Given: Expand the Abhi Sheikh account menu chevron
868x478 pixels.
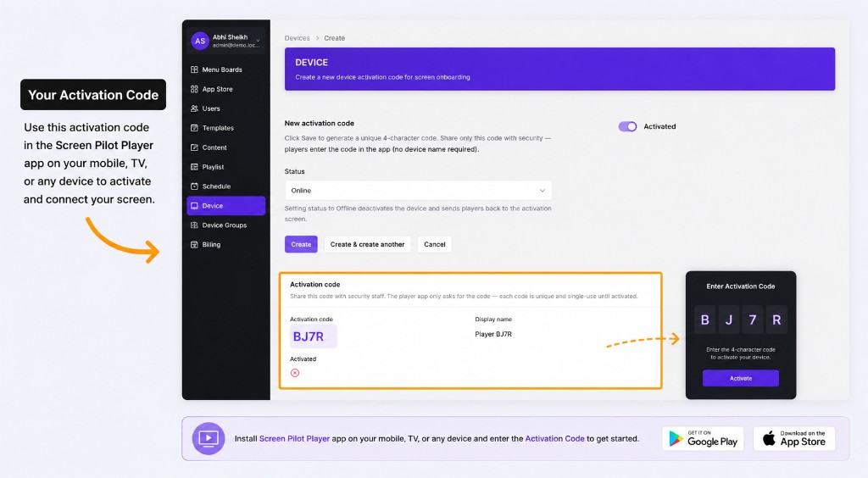Looking at the screenshot, I should (258, 41).
